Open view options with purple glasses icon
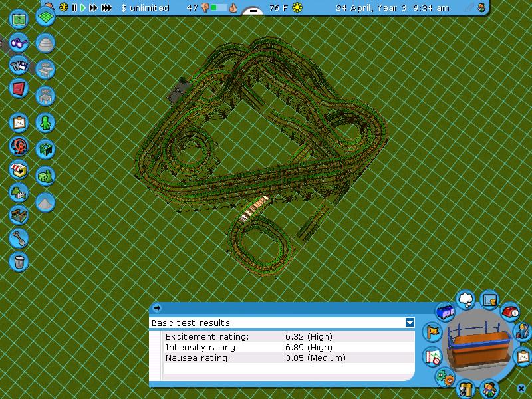 (x=19, y=43)
